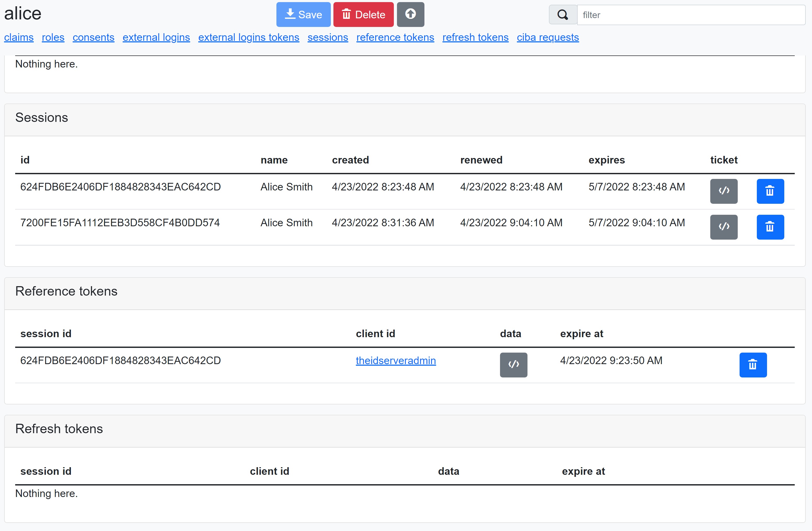Viewport: 812px width, 531px height.
Task: Click the alice user title
Action: [x=22, y=14]
